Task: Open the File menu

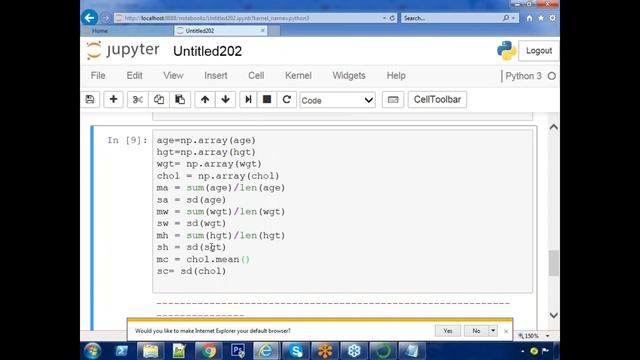Action: tap(98, 76)
